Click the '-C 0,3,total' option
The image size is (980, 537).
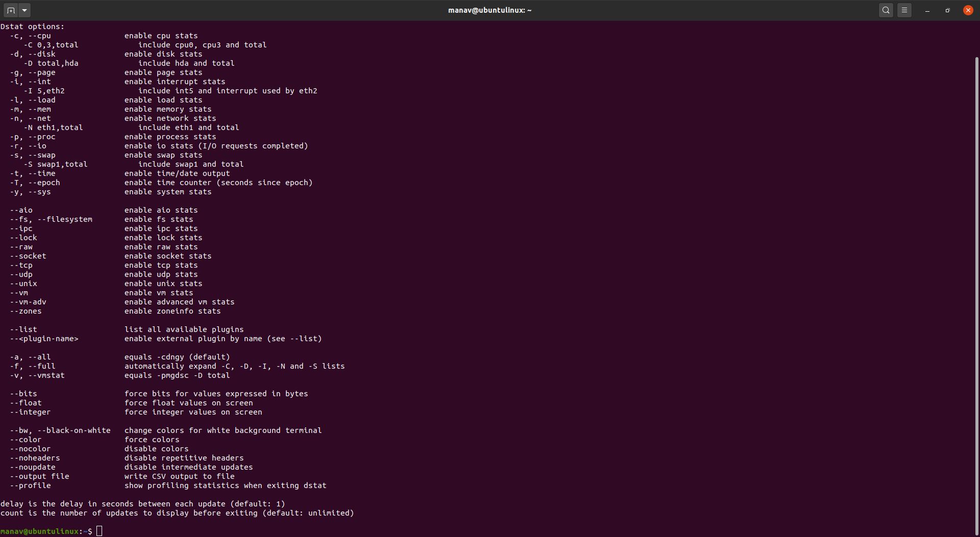click(x=51, y=45)
